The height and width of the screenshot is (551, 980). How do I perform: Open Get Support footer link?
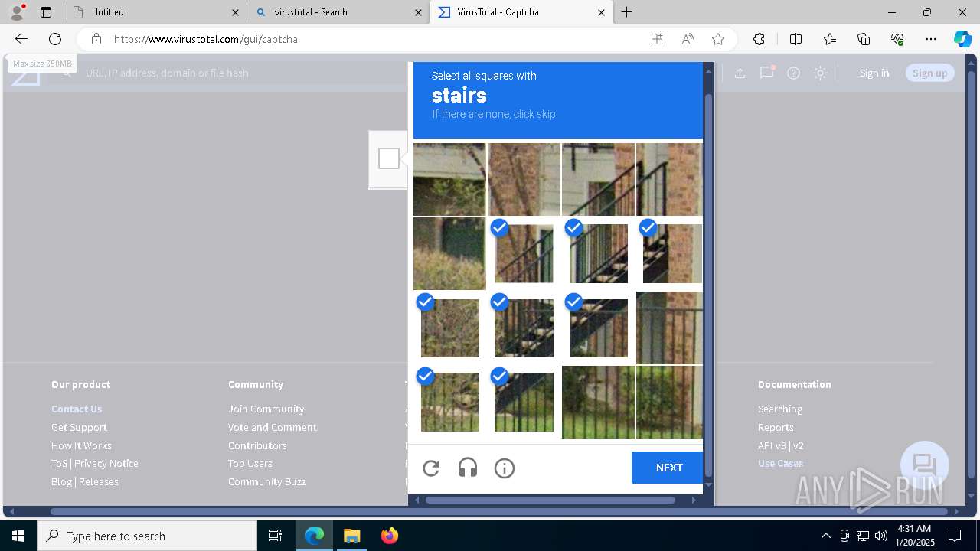pos(79,427)
